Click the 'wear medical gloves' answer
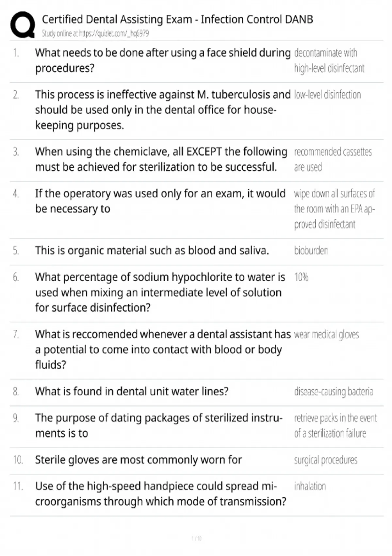Screen dimensions: 392x556 (x=326, y=335)
